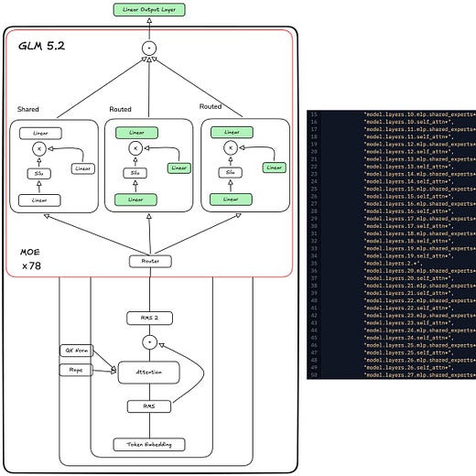Click the bottom green Linear box in rightmost Routed expert
Image resolution: width=476 pixels, height=476 pixels.
pyautogui.click(x=231, y=200)
